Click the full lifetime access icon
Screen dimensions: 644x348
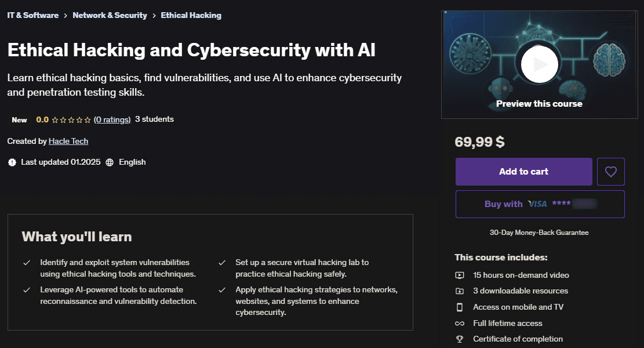pyautogui.click(x=460, y=323)
